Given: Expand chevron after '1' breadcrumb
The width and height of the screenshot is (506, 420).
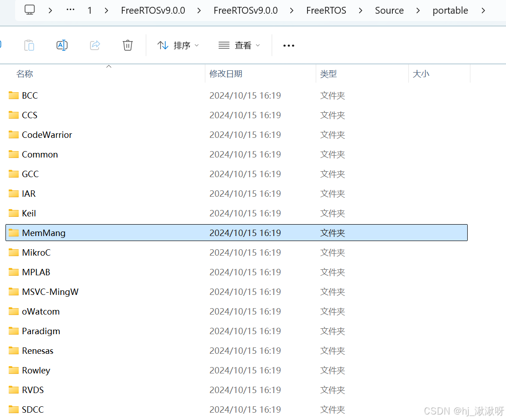Looking at the screenshot, I should [x=106, y=10].
